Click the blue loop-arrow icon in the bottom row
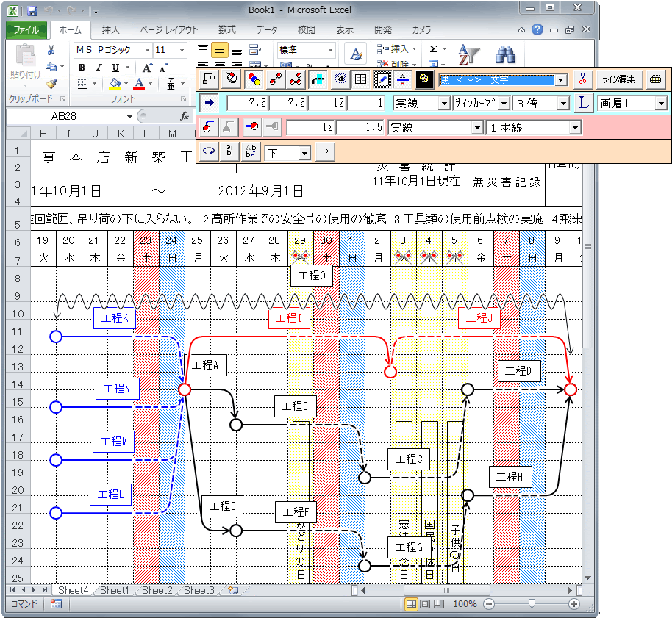 (208, 151)
